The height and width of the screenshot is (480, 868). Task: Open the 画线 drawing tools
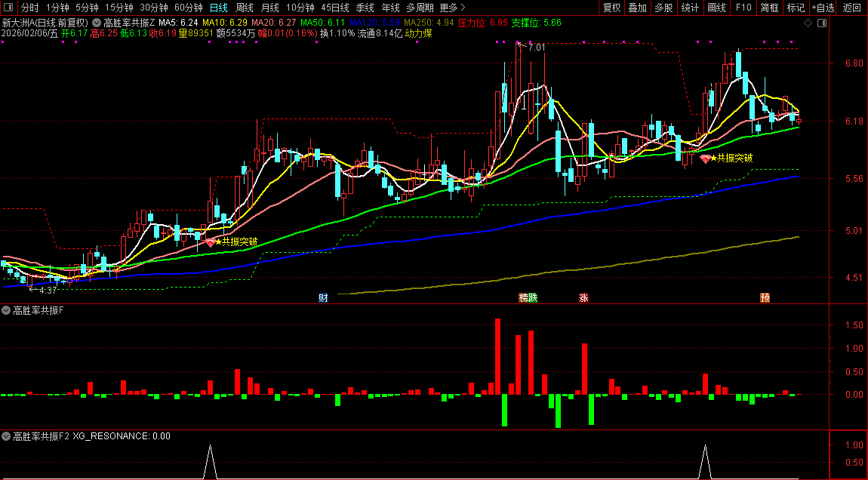pyautogui.click(x=717, y=8)
